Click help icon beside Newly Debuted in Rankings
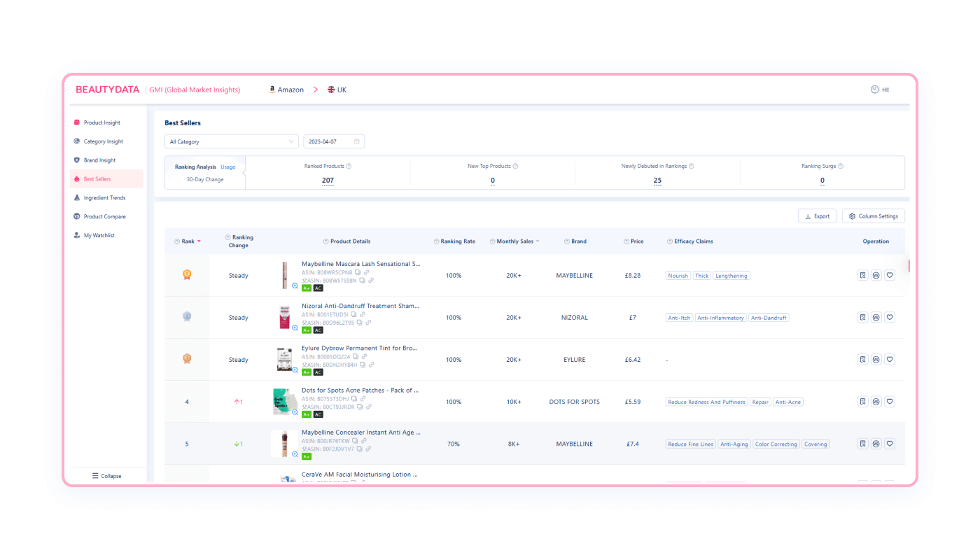This screenshot has height=560, width=980. pyautogui.click(x=691, y=166)
